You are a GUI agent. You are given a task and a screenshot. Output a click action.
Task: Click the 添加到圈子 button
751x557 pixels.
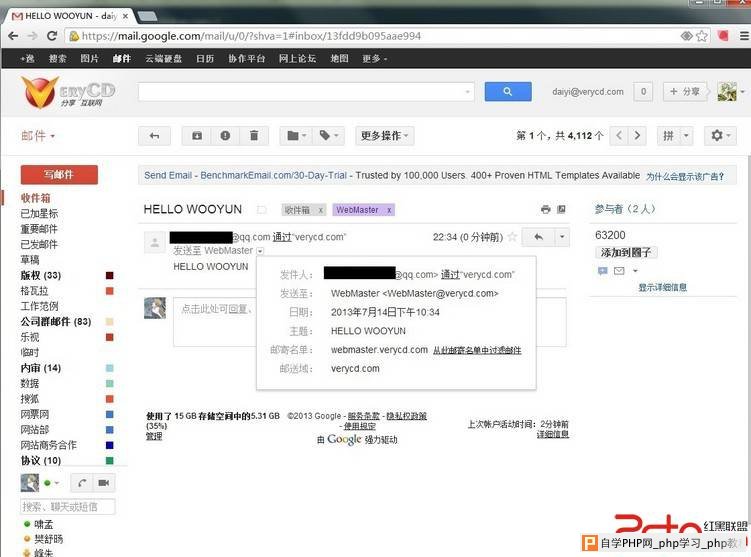(626, 252)
